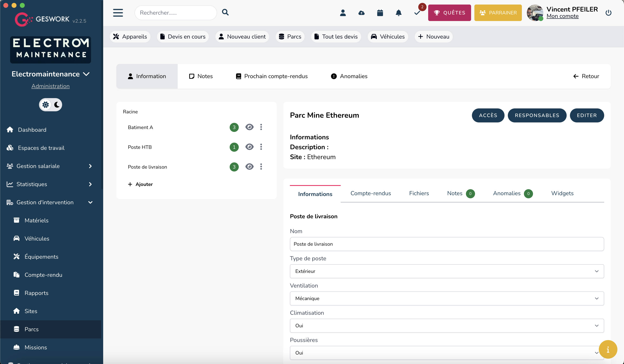Click the search magnifier icon
Image resolution: width=624 pixels, height=364 pixels.
pos(225,12)
